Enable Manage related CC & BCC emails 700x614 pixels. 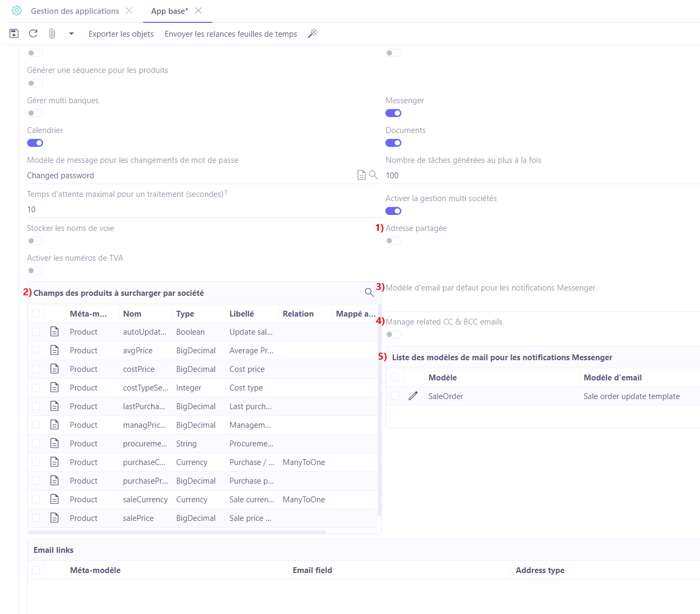coord(393,334)
